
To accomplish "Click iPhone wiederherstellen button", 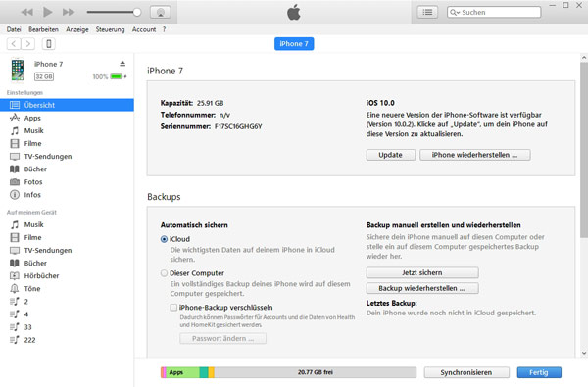I will (474, 155).
